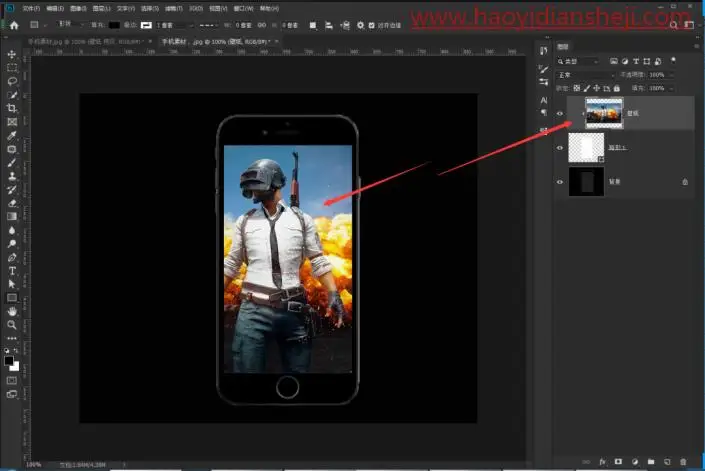
Task: Open the shape tool mode dropdown
Action: [x=71, y=25]
